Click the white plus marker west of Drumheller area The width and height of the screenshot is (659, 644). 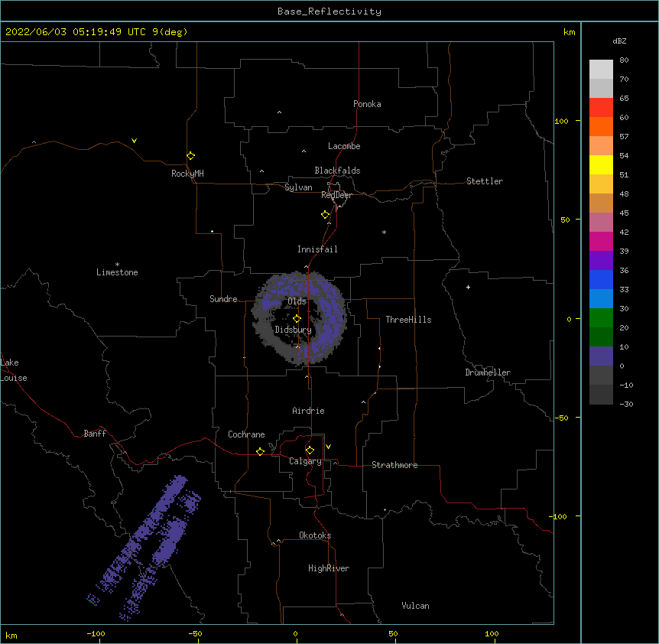point(468,287)
